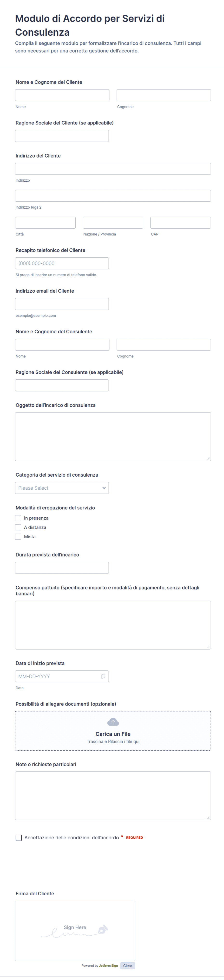The width and height of the screenshot is (224, 980).
Task: Click the dropdown chevron arrow
Action: click(x=104, y=488)
